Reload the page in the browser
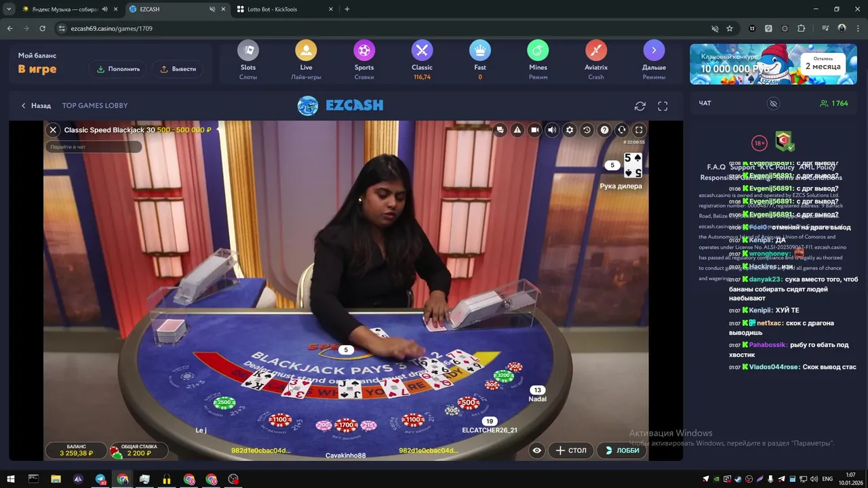 [42, 28]
